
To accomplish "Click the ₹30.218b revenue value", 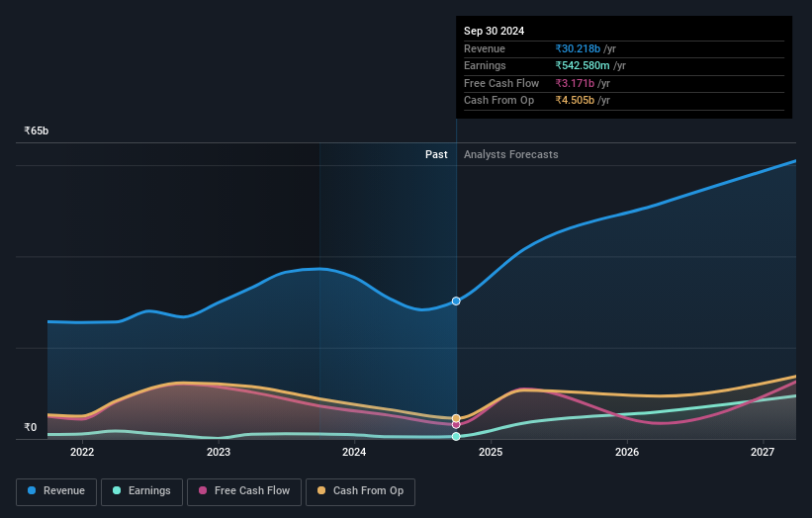I will (x=578, y=48).
